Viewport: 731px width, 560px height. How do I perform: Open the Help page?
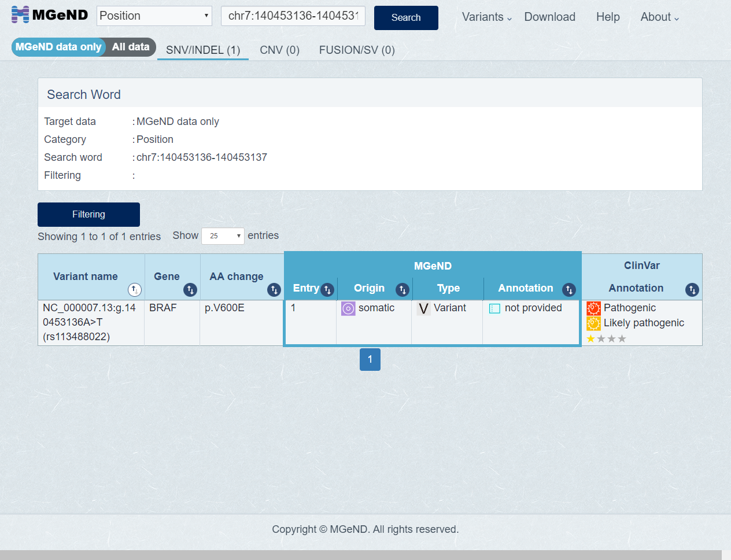click(x=608, y=17)
